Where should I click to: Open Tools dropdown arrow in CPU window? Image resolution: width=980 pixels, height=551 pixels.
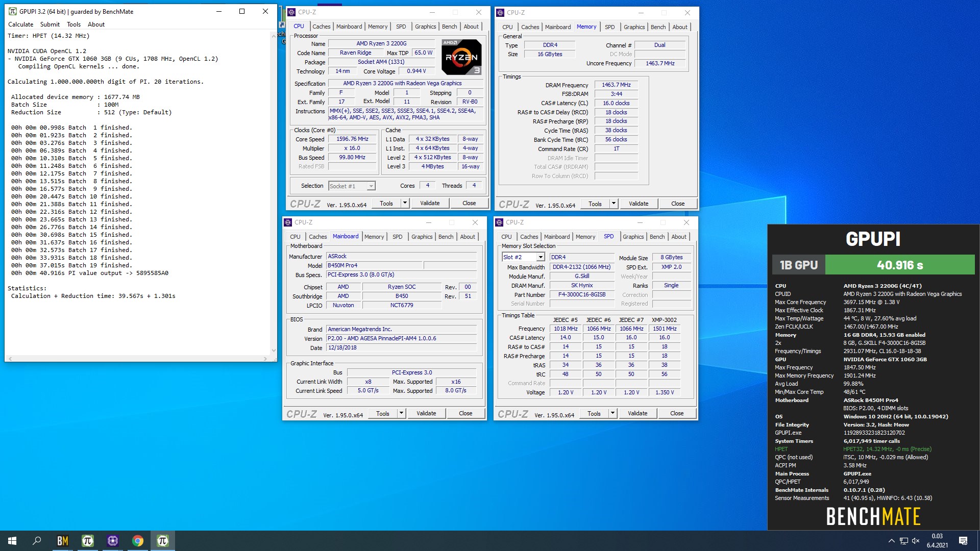(x=405, y=203)
